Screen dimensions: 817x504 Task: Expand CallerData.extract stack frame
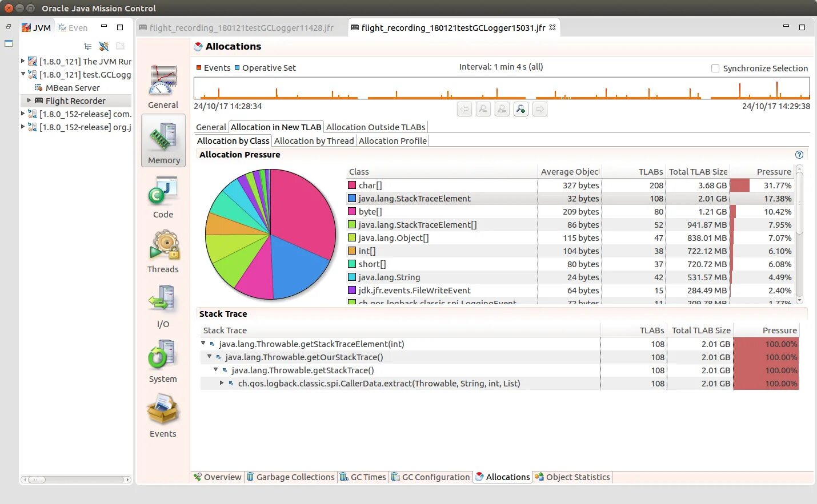(x=222, y=383)
